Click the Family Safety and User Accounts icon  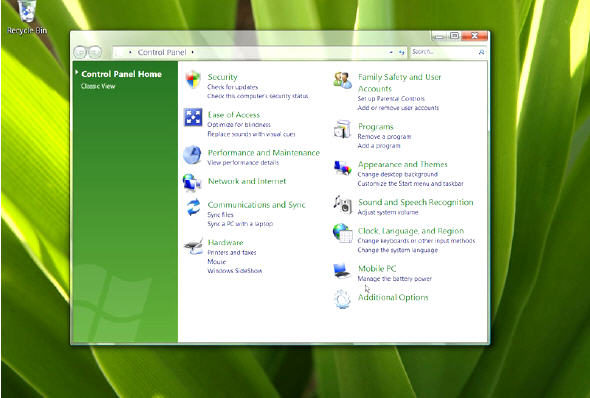[x=342, y=80]
